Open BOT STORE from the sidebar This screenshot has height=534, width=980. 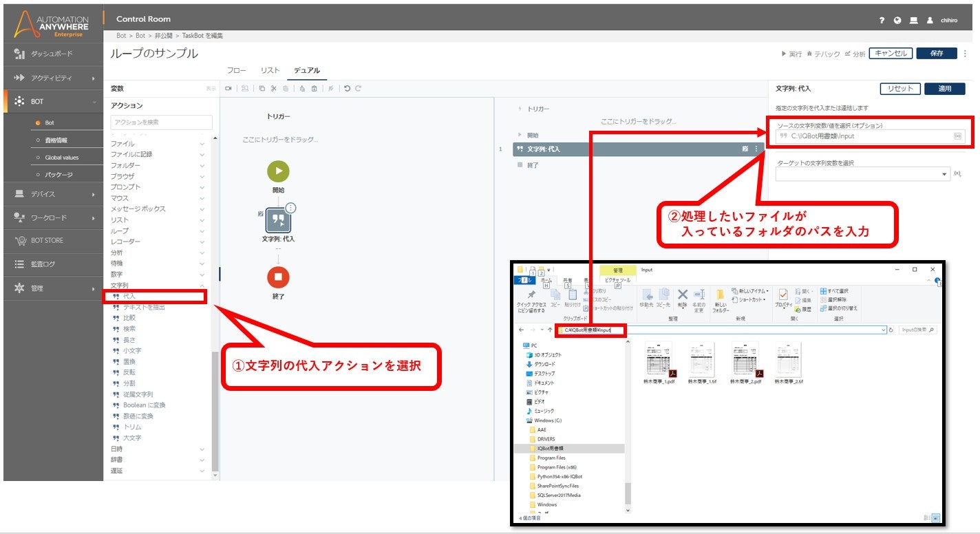[52, 241]
